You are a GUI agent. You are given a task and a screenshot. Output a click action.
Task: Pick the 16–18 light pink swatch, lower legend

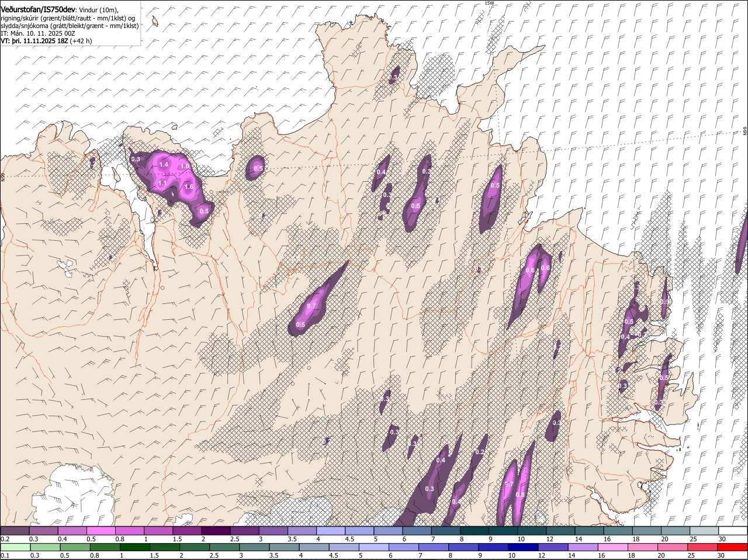(x=613, y=548)
